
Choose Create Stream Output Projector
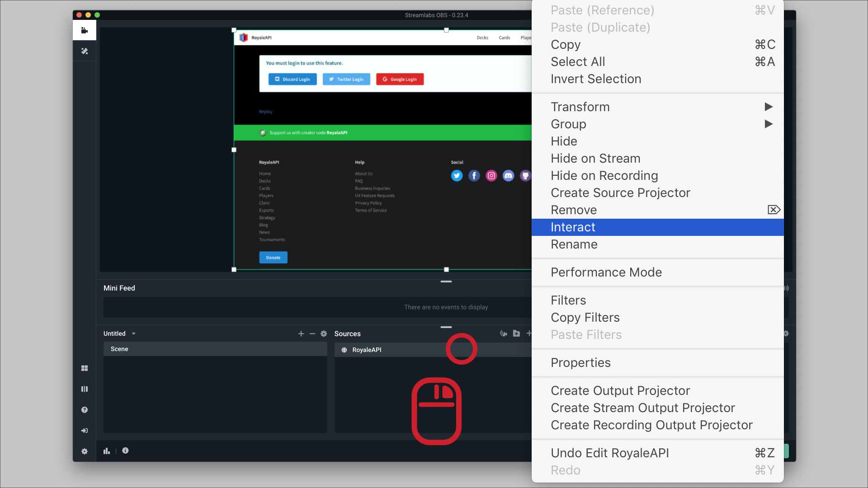(x=658, y=408)
